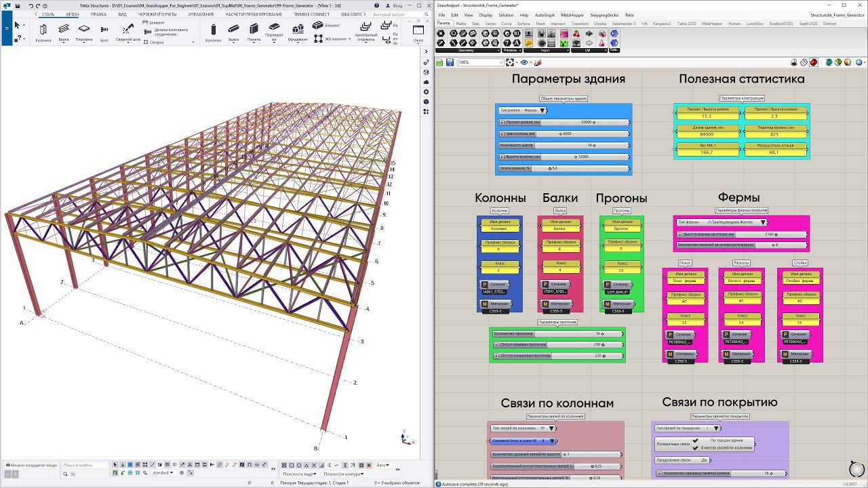Select the Болт bolt tool

(104, 30)
